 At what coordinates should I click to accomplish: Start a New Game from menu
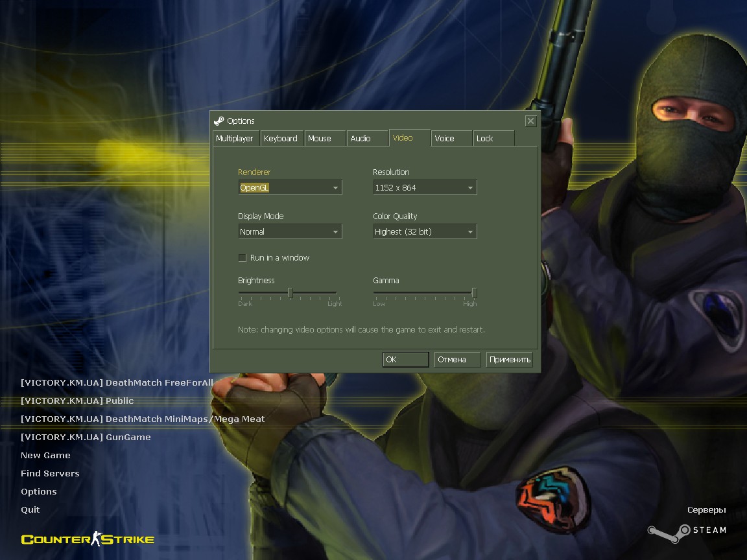pos(46,455)
